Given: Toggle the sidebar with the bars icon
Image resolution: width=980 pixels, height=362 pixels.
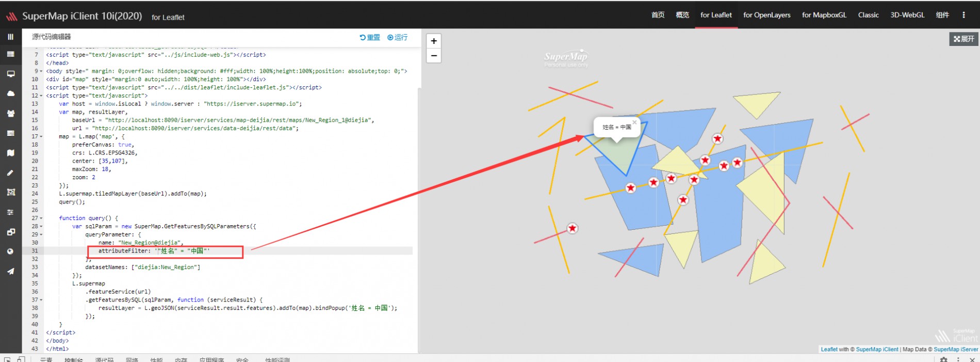Looking at the screenshot, I should (x=10, y=37).
